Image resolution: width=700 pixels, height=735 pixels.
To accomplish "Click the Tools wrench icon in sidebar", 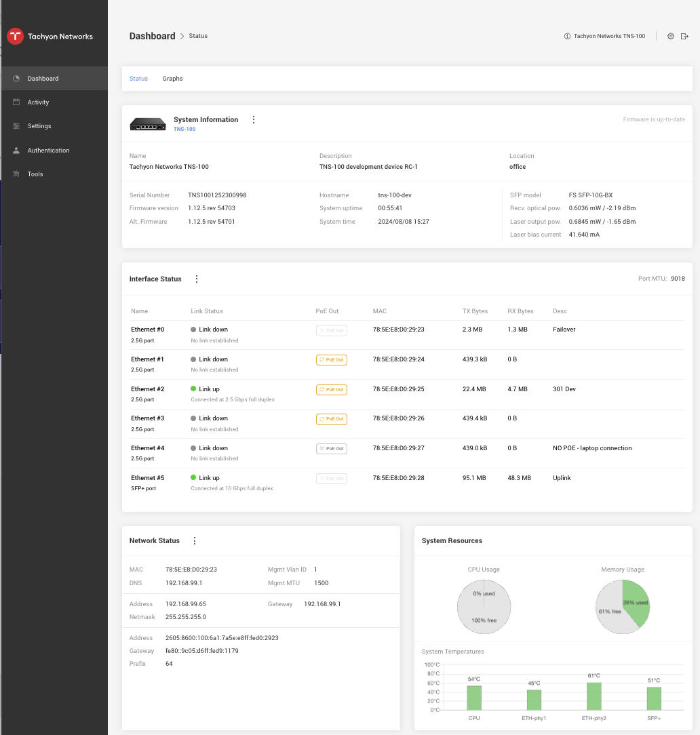I will (x=16, y=174).
